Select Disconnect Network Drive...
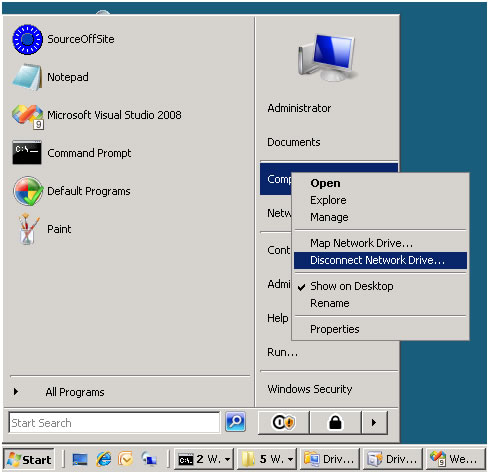The width and height of the screenshot is (489, 474). pos(380,260)
